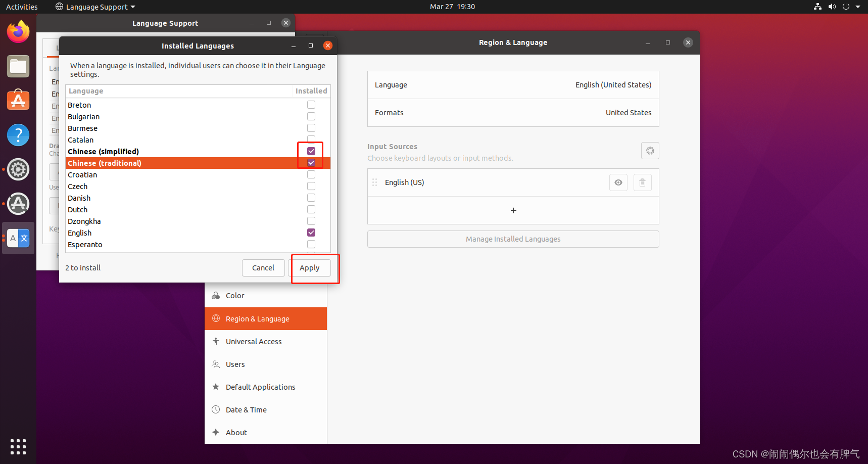The height and width of the screenshot is (464, 868).
Task: Open Firefox from the dock
Action: (18, 32)
